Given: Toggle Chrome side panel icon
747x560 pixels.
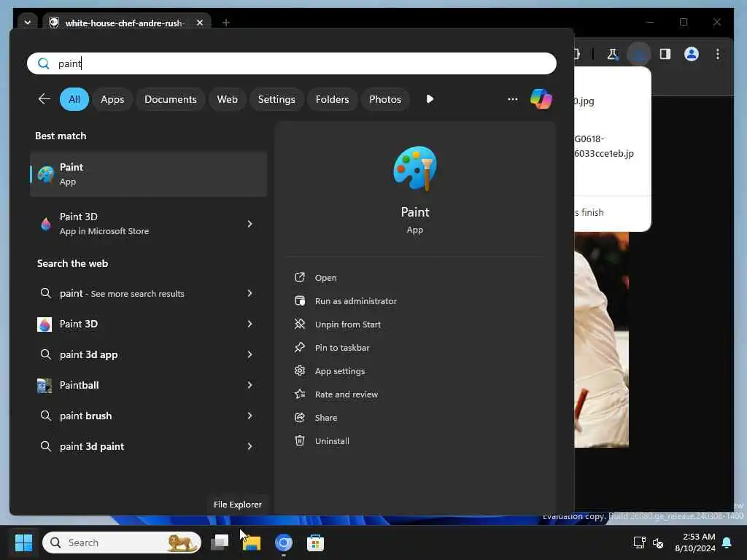Looking at the screenshot, I should point(665,54).
